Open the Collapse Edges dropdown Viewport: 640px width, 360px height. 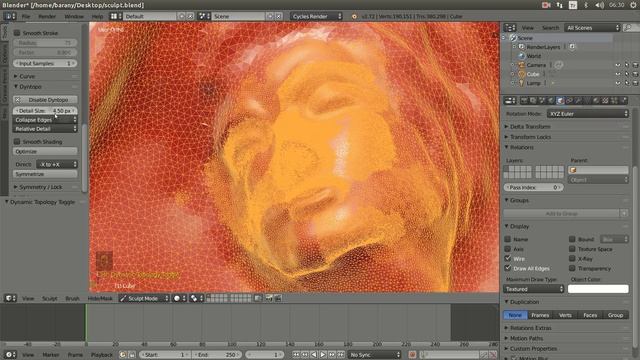tap(45, 120)
